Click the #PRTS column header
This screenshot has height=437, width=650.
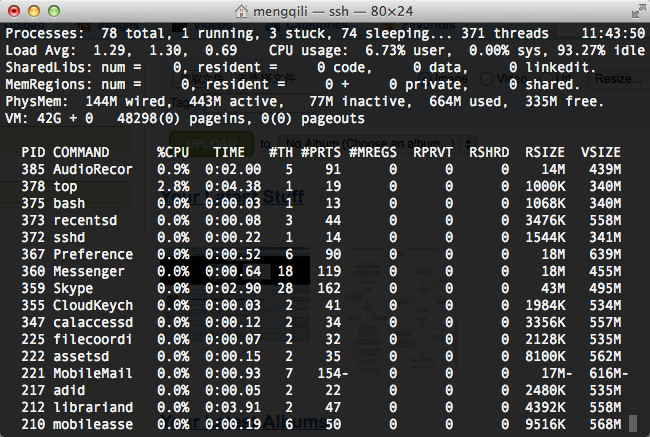point(321,152)
